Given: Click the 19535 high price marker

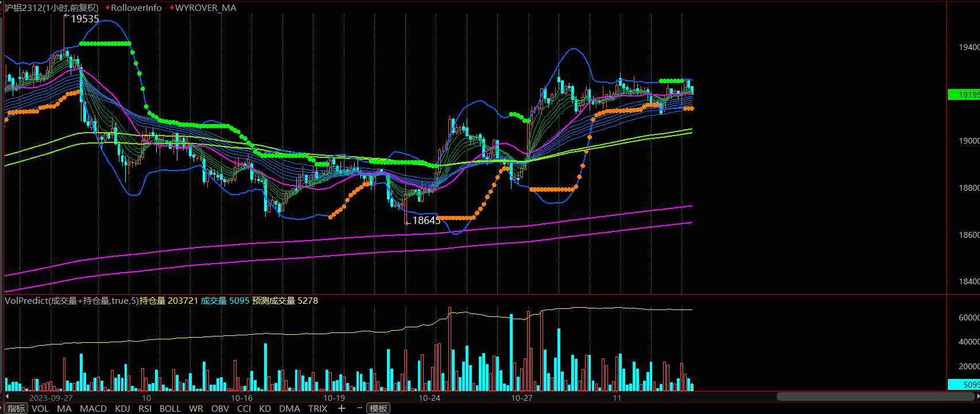Looking at the screenshot, I should pos(84,19).
